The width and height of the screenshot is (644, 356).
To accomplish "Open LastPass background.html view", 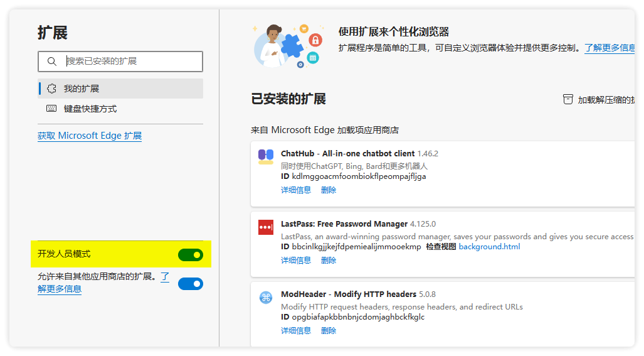I will (489, 247).
